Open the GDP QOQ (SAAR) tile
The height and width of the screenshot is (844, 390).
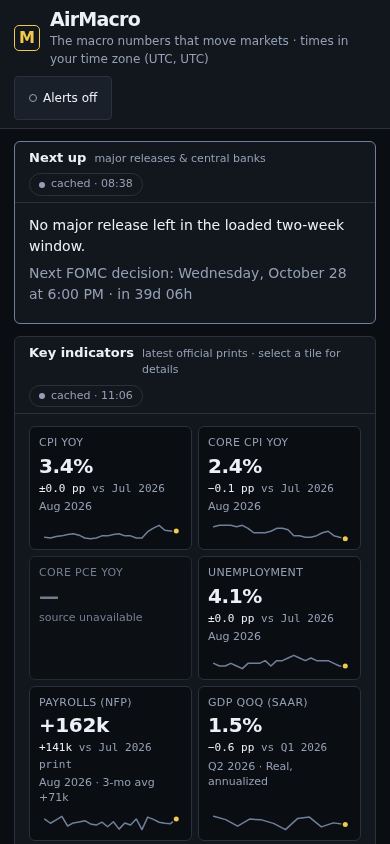(279, 763)
